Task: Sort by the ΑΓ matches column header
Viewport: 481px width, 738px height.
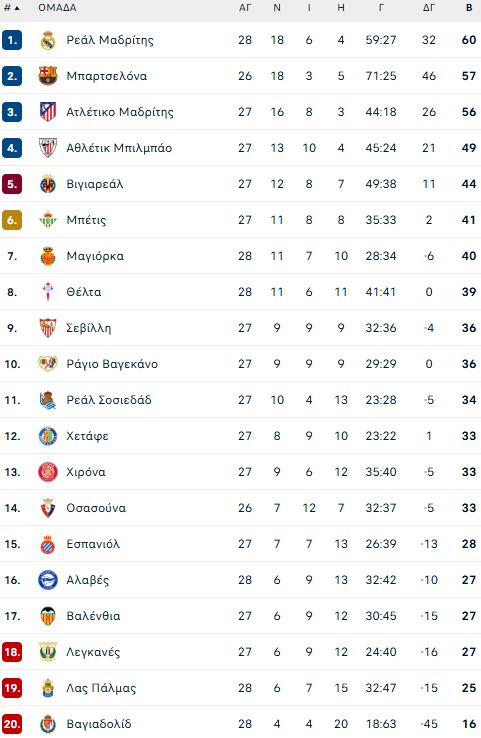Action: coord(245,8)
